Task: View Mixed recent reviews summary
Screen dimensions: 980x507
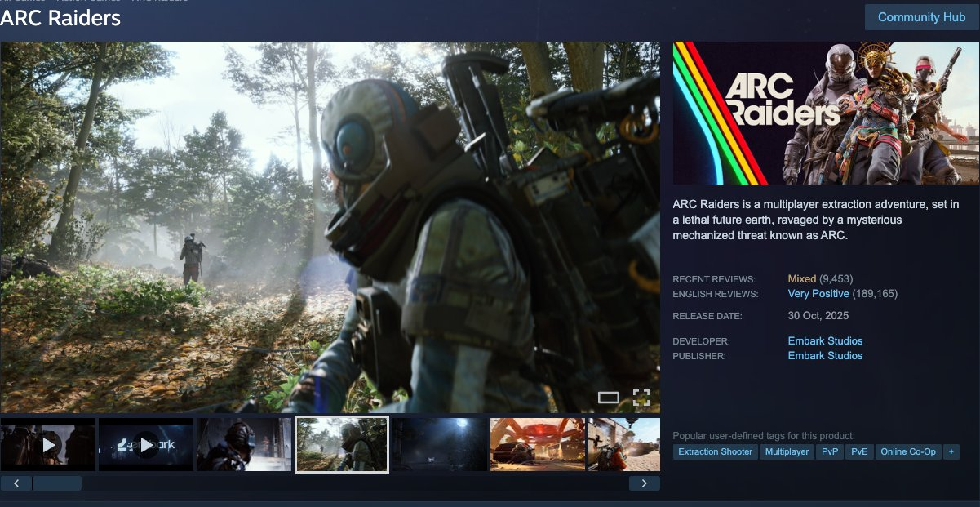Action: pyautogui.click(x=802, y=279)
